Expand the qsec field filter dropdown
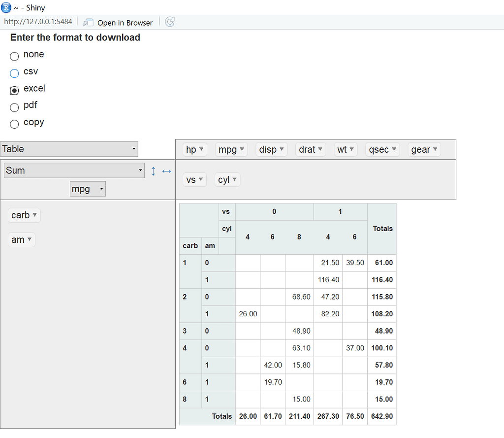 382,149
